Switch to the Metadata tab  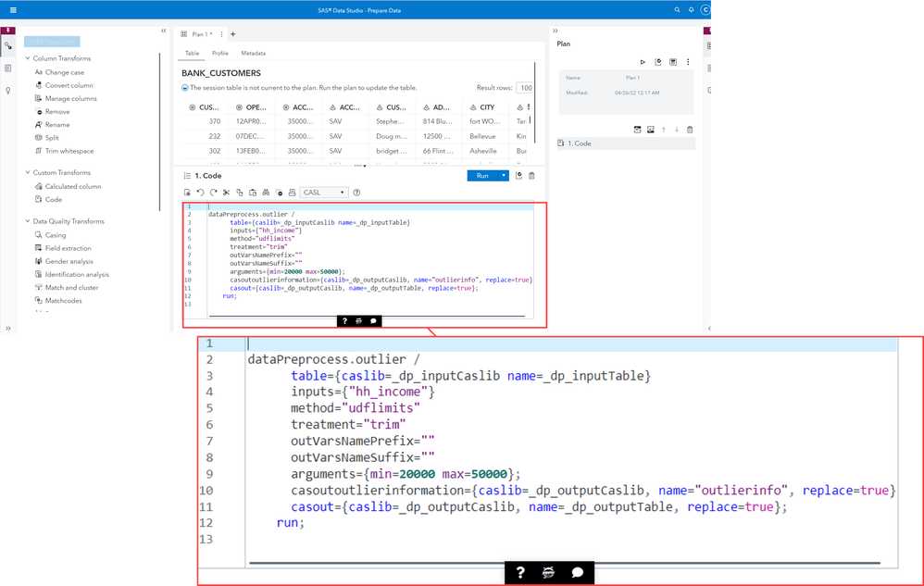click(254, 53)
